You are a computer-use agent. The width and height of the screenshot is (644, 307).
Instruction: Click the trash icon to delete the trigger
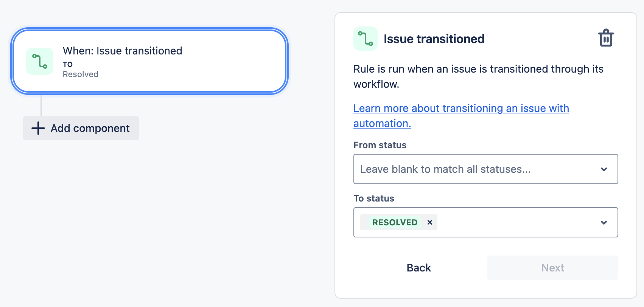pyautogui.click(x=607, y=38)
